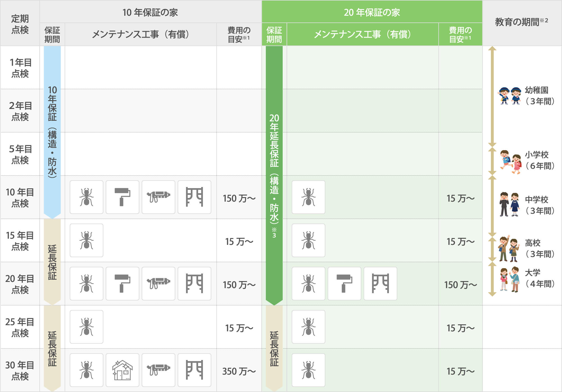Image resolution: width=562 pixels, height=392 pixels.
Task: Click the 25年目点検 row label
Action: (x=20, y=327)
